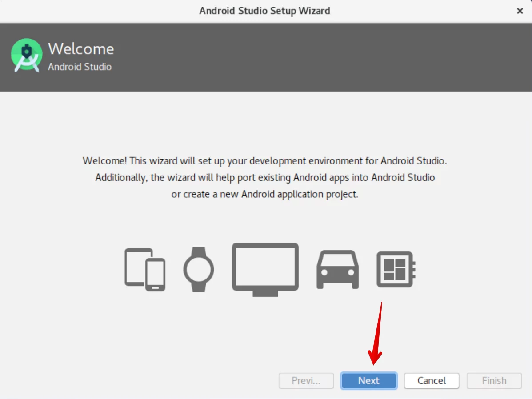Click the disabled Finish button

[x=494, y=381]
